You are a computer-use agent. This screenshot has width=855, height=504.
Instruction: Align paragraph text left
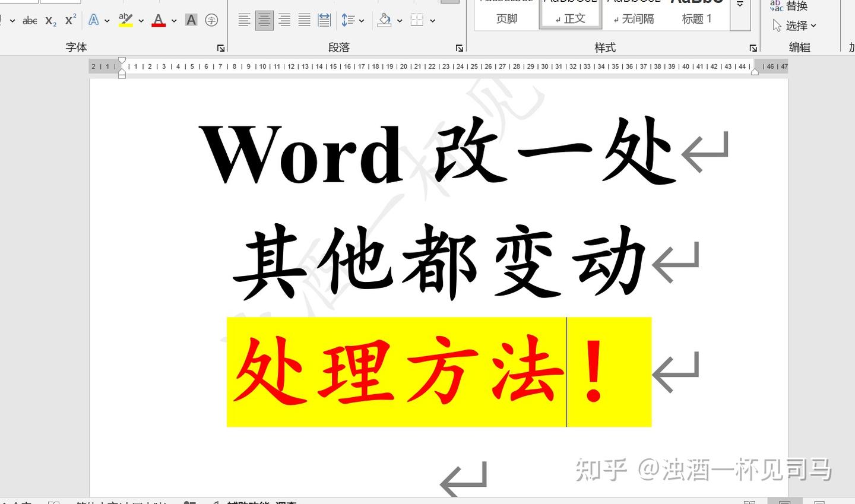pos(244,20)
